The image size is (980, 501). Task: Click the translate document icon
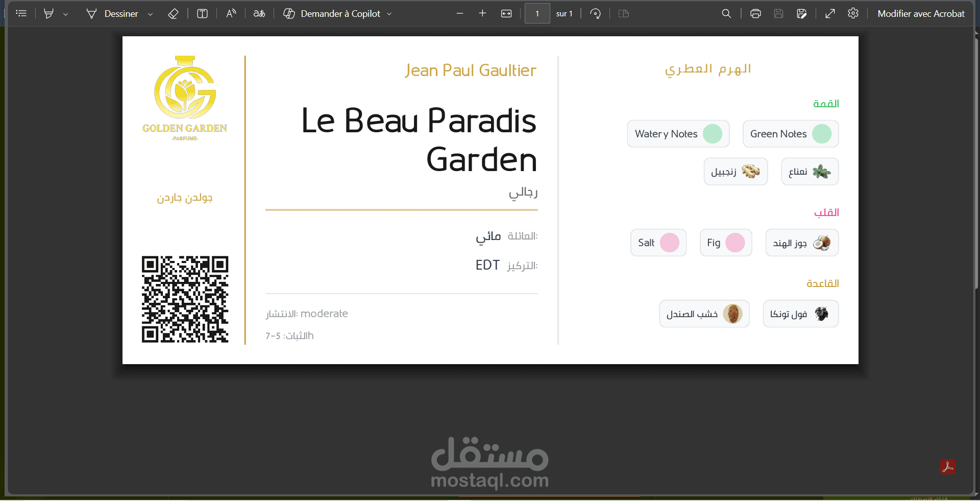click(259, 14)
